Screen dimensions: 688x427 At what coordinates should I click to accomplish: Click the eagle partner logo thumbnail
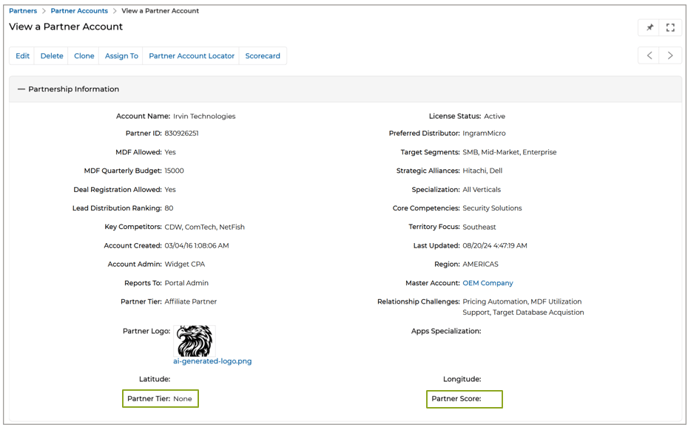coord(194,340)
